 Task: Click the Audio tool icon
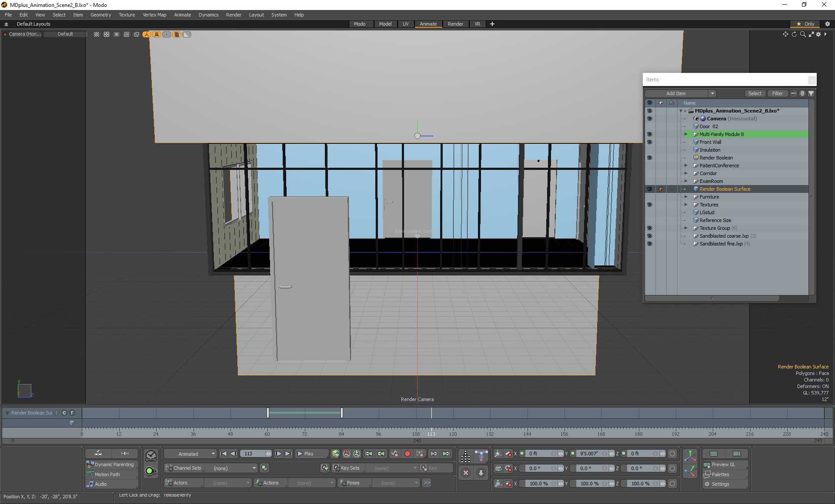click(90, 484)
